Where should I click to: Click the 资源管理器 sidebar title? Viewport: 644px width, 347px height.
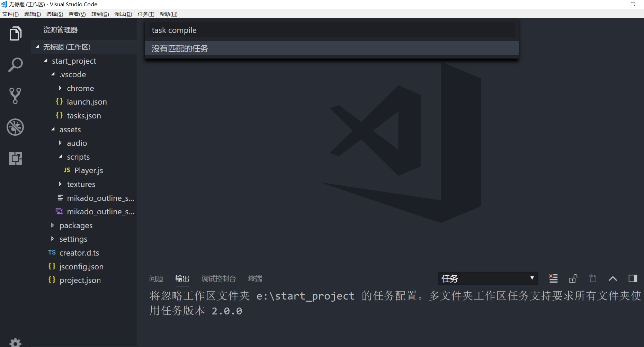[x=60, y=30]
